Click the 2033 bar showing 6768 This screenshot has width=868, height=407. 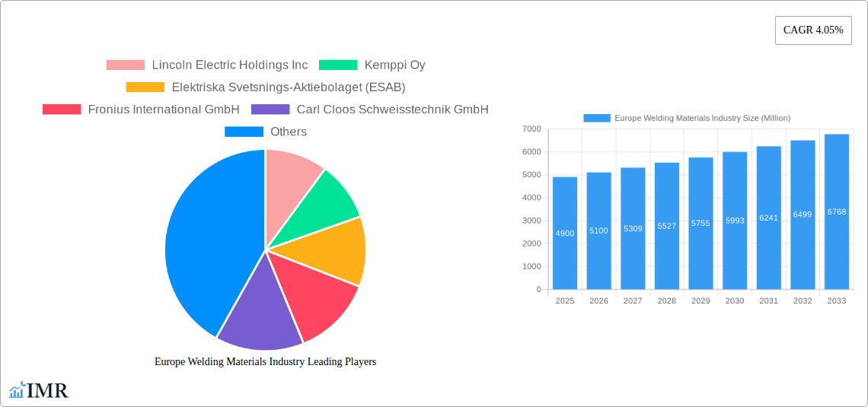click(x=836, y=211)
